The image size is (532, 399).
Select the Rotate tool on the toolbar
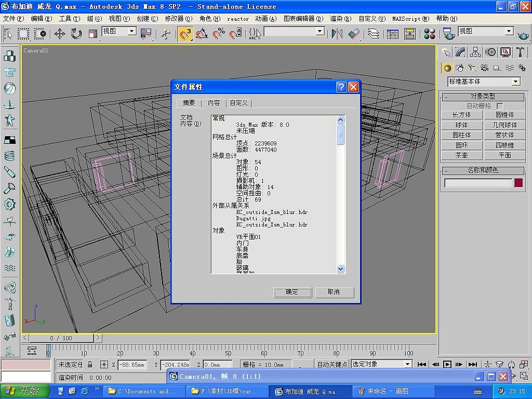tap(76, 34)
